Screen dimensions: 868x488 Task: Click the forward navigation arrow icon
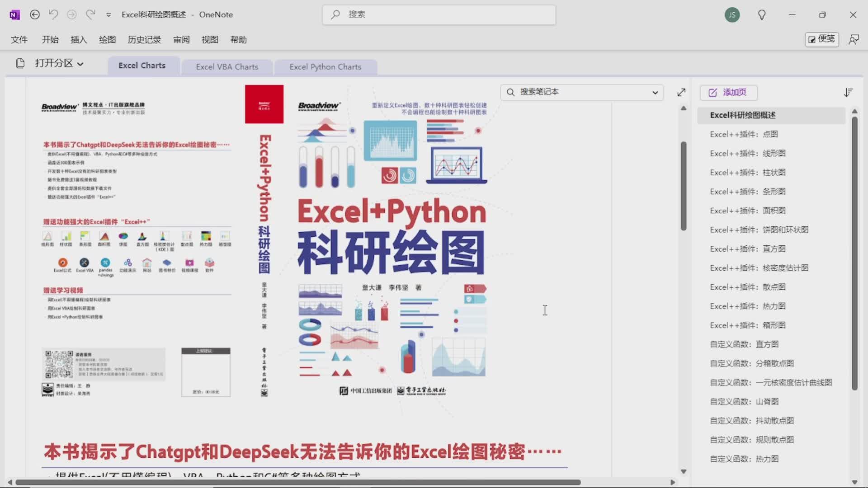coord(71,14)
